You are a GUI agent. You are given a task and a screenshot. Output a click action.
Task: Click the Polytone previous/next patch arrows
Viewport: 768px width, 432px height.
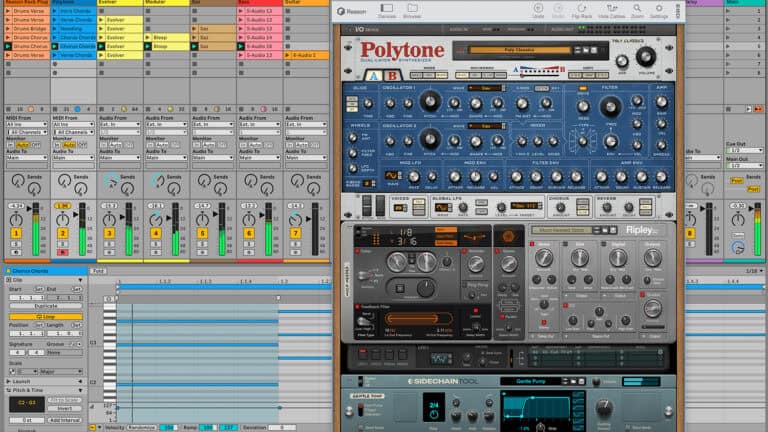click(577, 50)
